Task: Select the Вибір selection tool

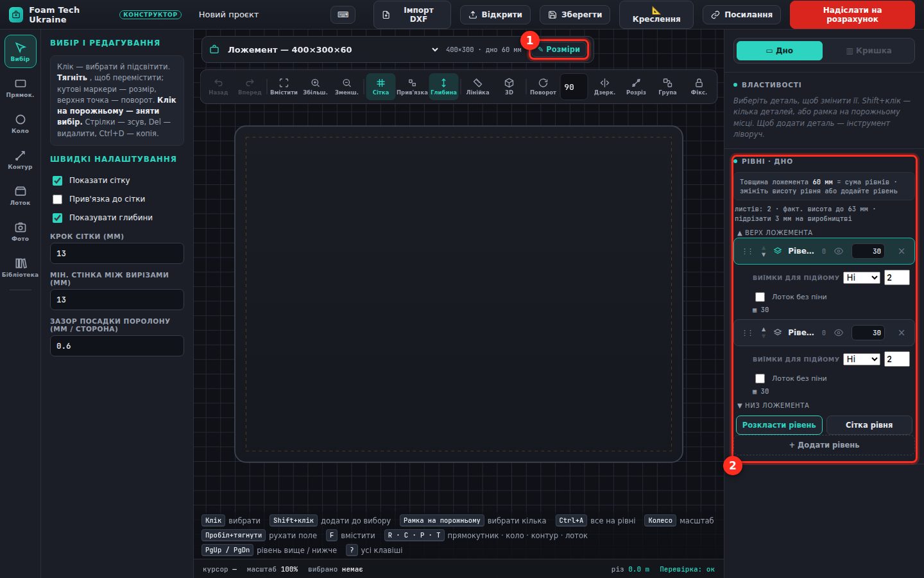Action: point(20,51)
